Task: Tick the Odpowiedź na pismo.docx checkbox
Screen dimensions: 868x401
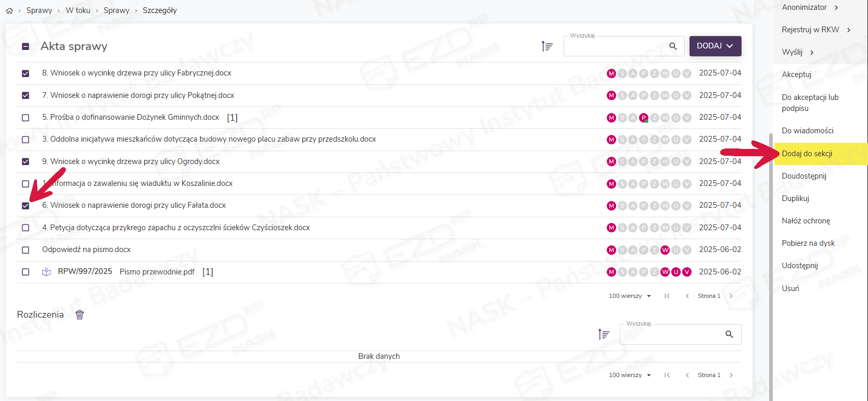Action: tap(25, 250)
